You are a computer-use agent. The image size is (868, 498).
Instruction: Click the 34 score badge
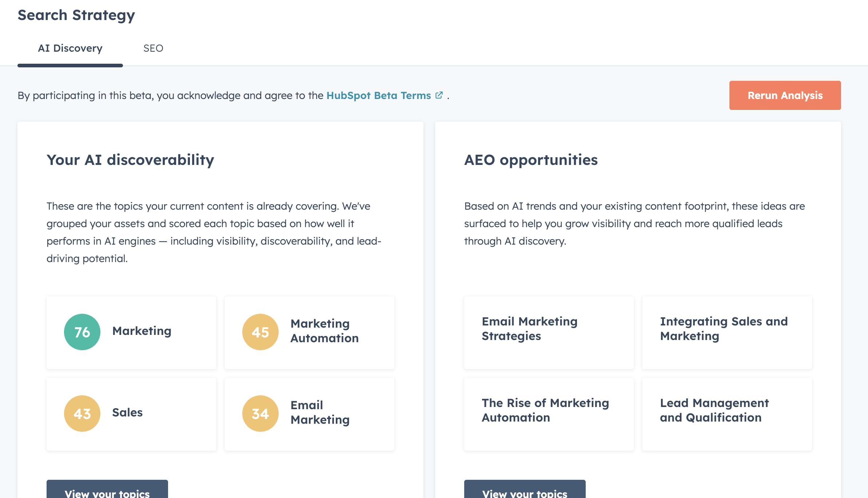coord(260,414)
